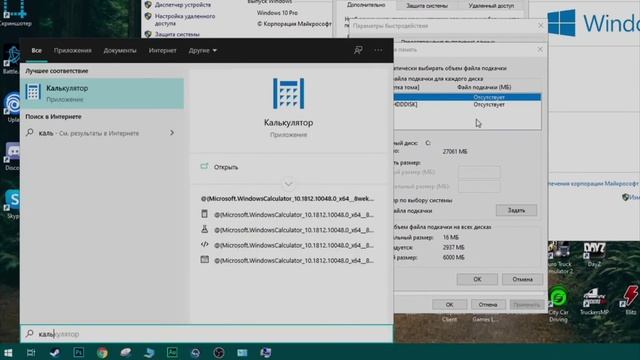Click OK in the performance options dialog
The height and width of the screenshot is (360, 640).
coord(449,304)
